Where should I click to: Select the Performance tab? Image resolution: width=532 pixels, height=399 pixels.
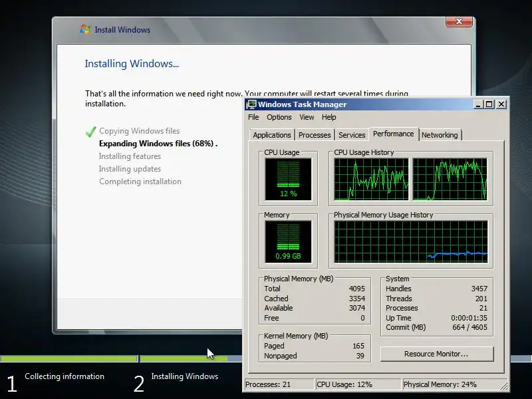tap(394, 134)
